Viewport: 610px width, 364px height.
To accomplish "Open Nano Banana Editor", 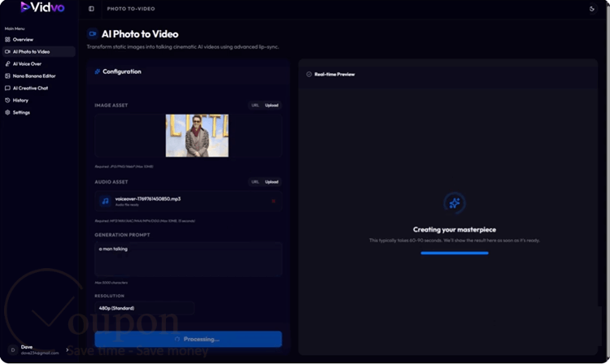I will coord(38,76).
